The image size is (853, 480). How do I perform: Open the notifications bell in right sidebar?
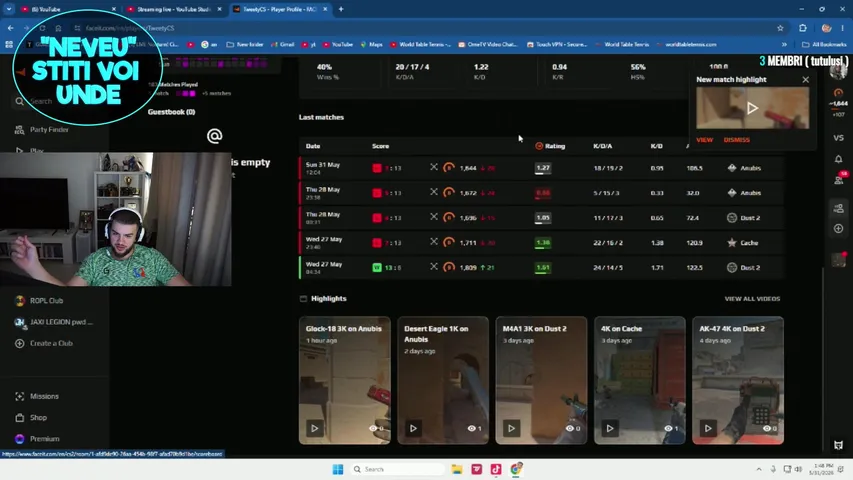(x=838, y=159)
